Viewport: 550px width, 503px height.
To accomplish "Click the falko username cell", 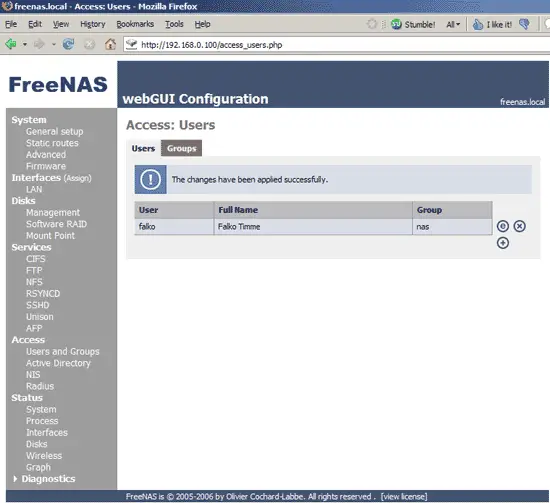I will click(x=174, y=227).
